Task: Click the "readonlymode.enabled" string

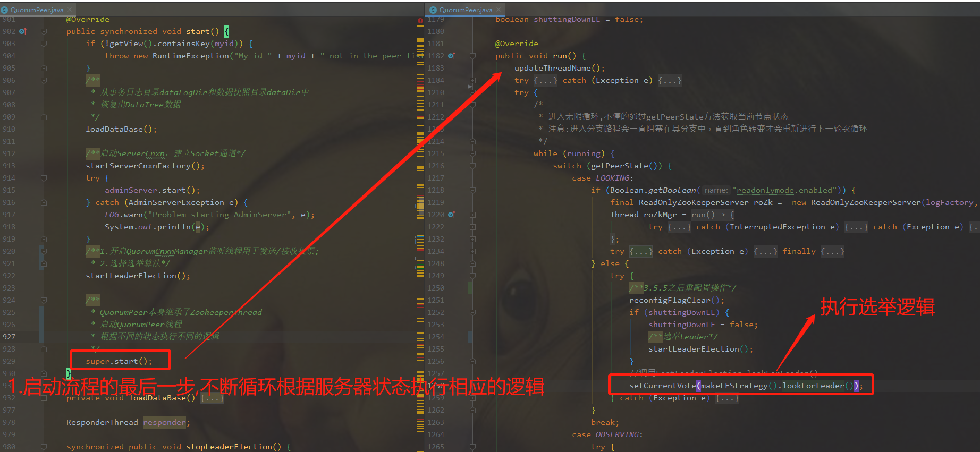Action: tap(785, 190)
